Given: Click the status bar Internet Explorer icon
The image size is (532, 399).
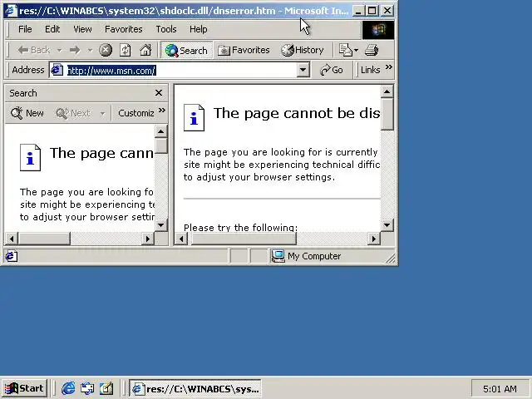Looking at the screenshot, I should click(x=11, y=256).
